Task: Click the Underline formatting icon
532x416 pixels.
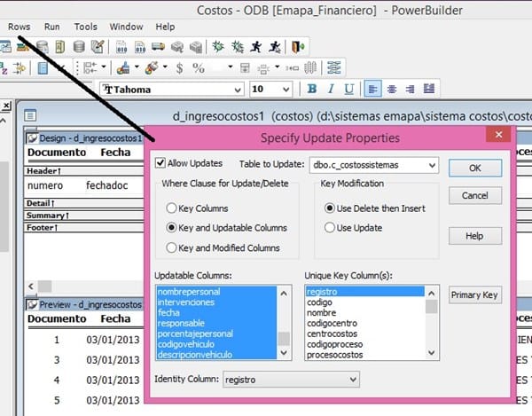Action: click(x=349, y=89)
